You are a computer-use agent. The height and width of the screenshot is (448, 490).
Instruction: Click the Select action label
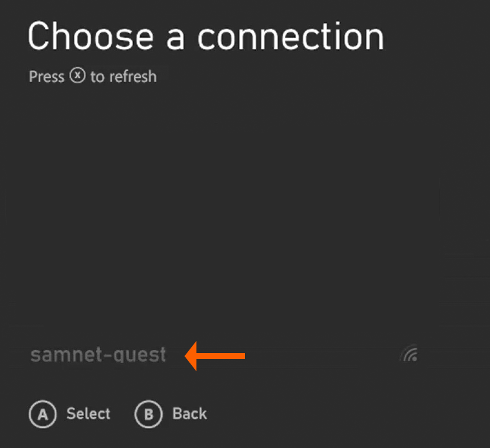(x=88, y=414)
